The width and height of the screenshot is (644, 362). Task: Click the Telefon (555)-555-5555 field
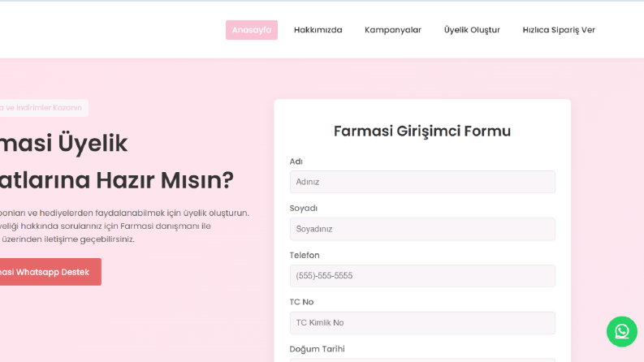pyautogui.click(x=422, y=276)
